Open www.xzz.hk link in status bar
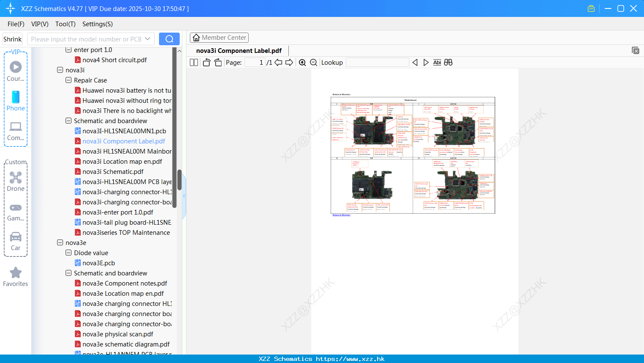This screenshot has width=644, height=363. [x=350, y=359]
